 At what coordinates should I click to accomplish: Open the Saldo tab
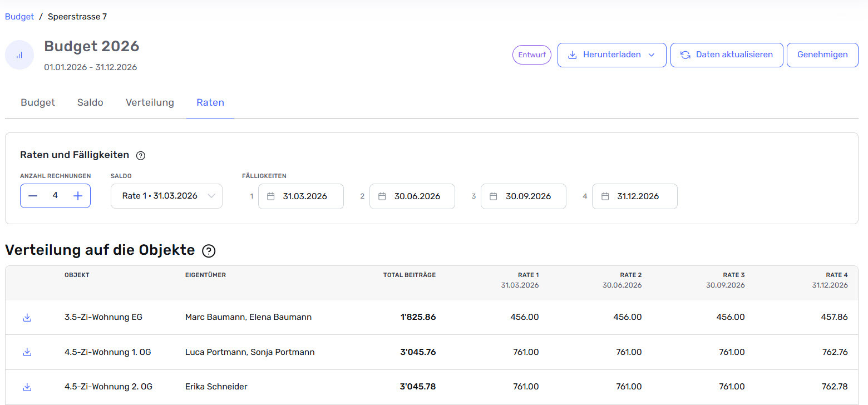pos(90,102)
